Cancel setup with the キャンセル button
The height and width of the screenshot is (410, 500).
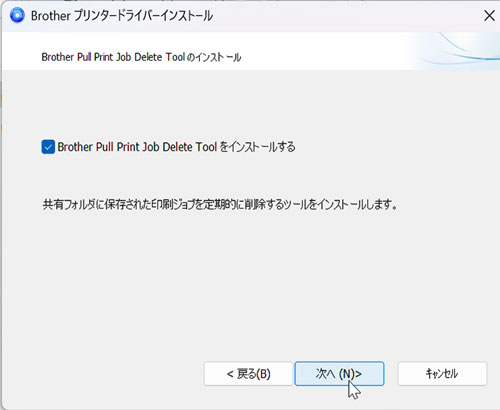442,374
